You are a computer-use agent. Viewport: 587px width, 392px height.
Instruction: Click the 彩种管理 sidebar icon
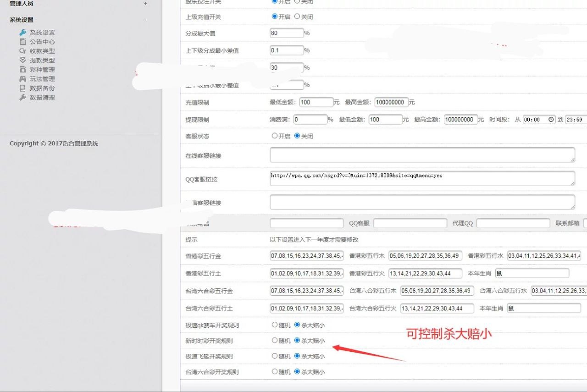coord(22,70)
